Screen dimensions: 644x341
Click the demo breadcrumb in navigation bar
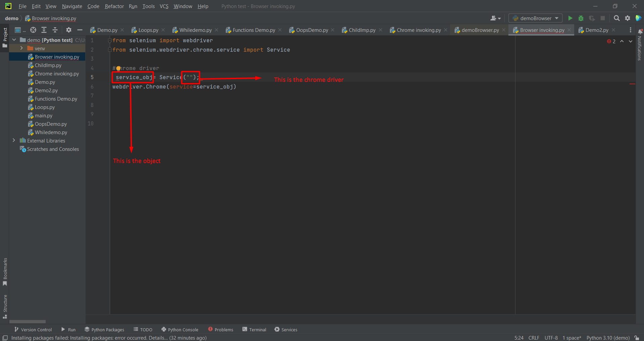pos(12,18)
